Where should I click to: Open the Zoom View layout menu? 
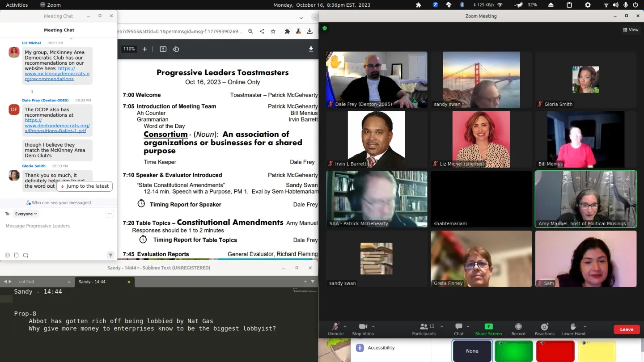[631, 30]
